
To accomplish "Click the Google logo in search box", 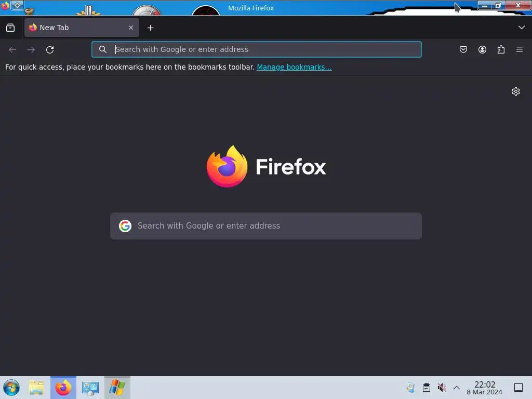I will point(125,226).
